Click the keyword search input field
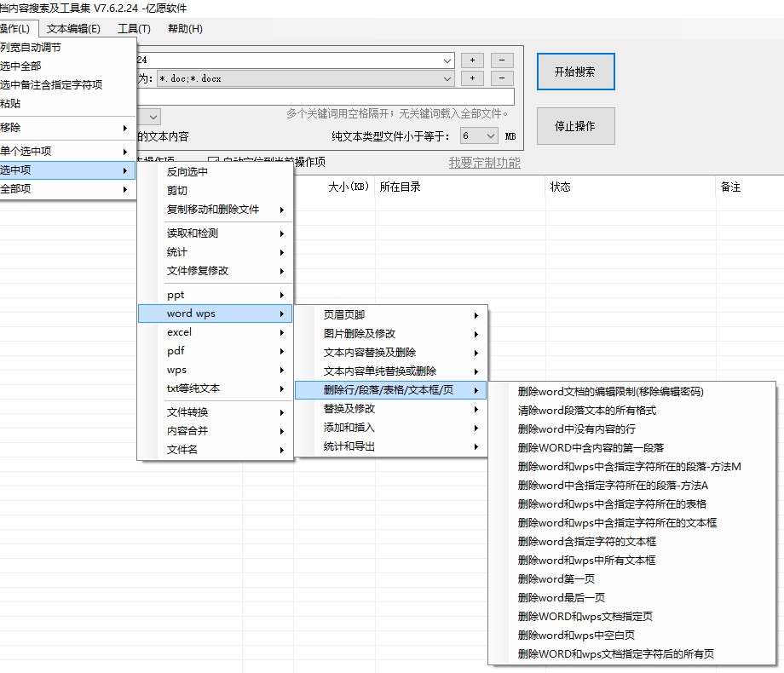This screenshot has width=784, height=673. point(324,96)
